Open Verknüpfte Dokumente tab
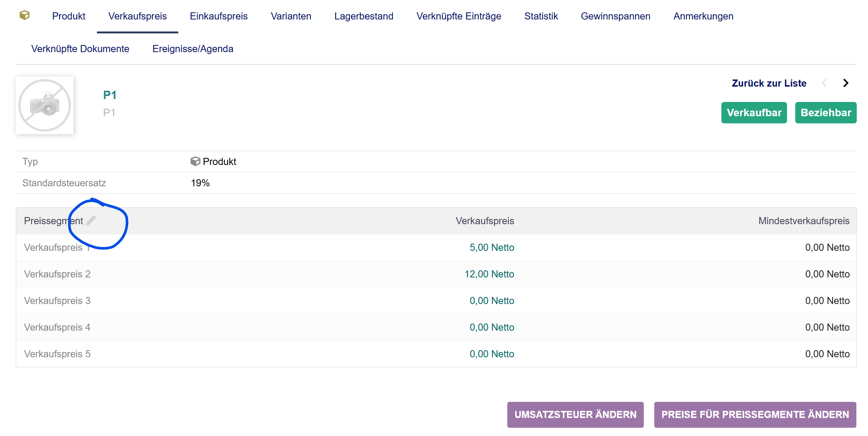868x436 pixels. tap(80, 49)
